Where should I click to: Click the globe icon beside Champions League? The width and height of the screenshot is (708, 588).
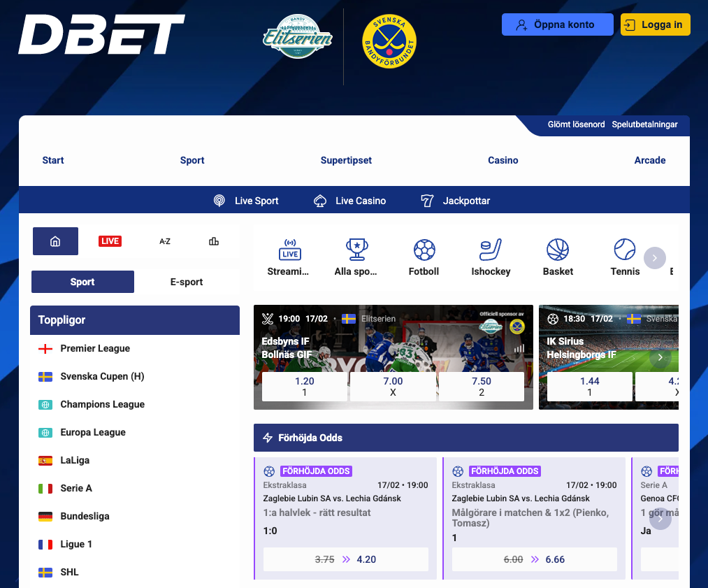(45, 405)
